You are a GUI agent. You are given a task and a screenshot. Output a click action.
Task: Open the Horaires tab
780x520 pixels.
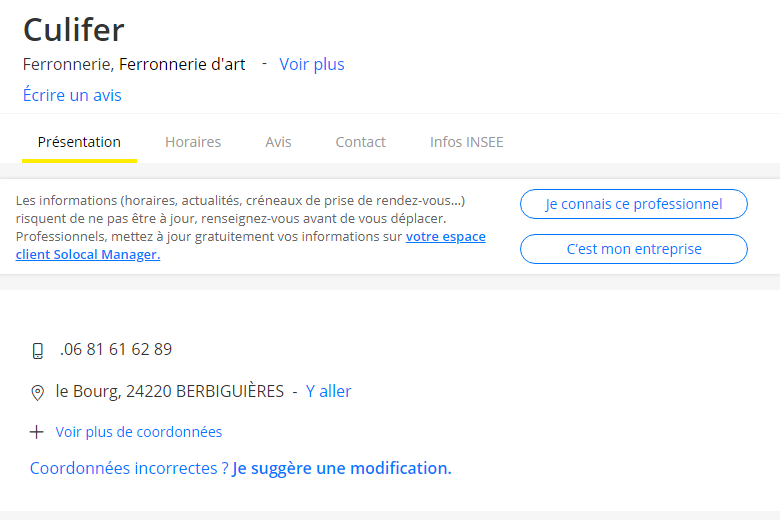pos(193,142)
